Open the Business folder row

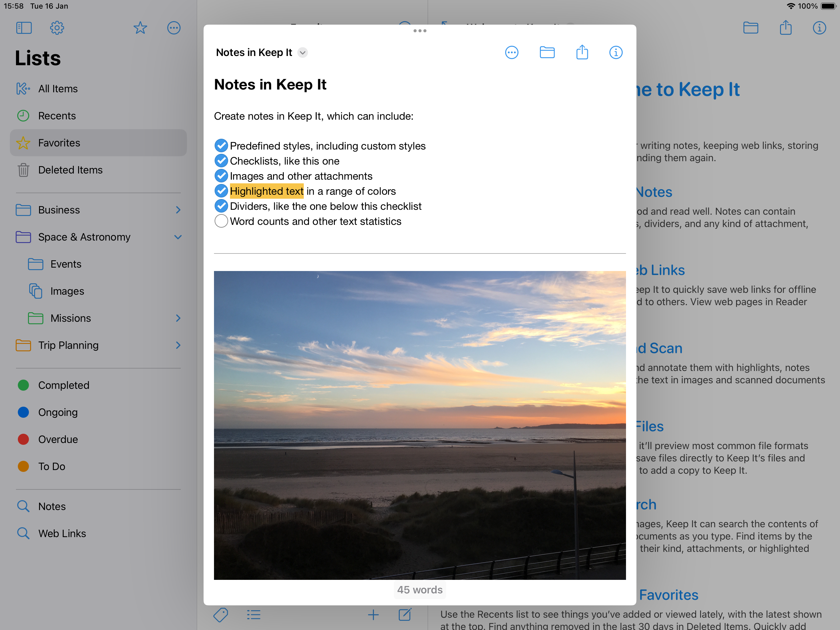tap(98, 210)
